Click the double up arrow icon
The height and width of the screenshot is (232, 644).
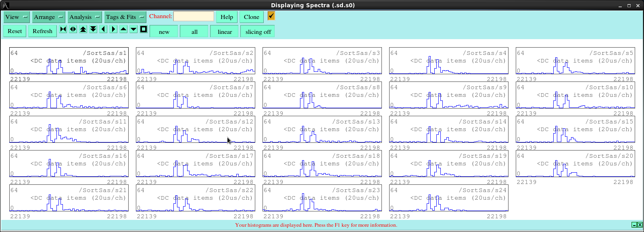(83, 29)
